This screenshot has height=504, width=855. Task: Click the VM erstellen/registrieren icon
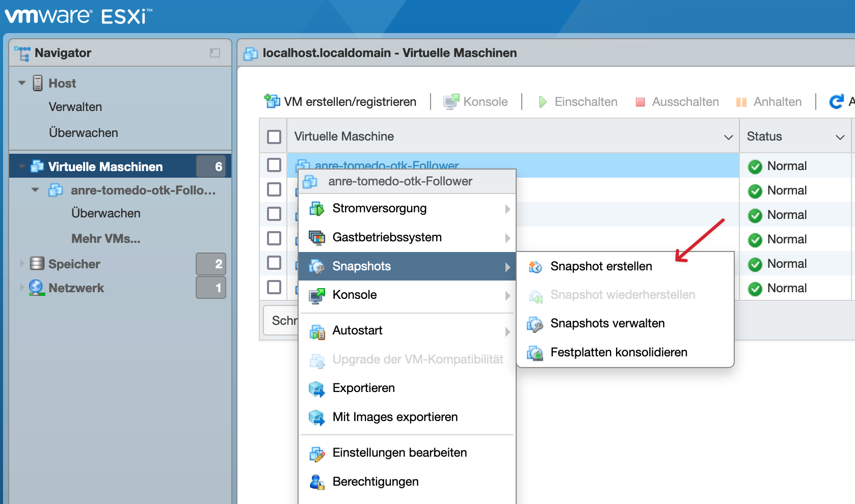click(272, 101)
